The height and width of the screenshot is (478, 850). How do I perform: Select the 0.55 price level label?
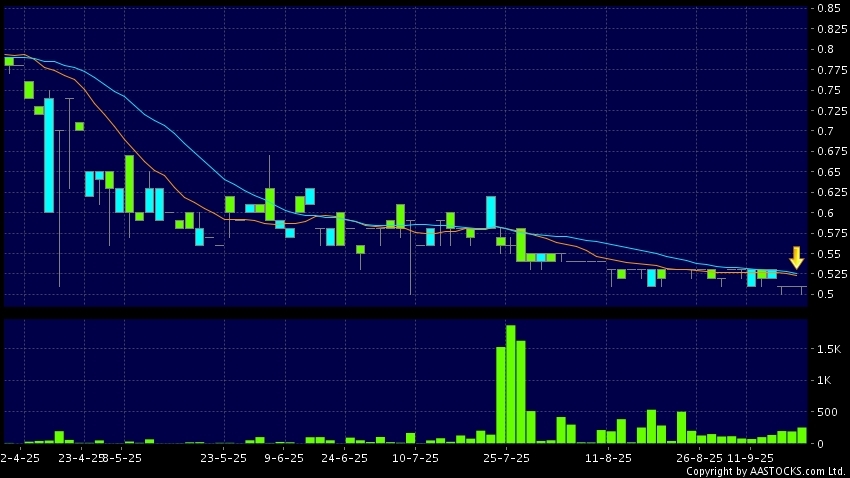click(x=829, y=254)
